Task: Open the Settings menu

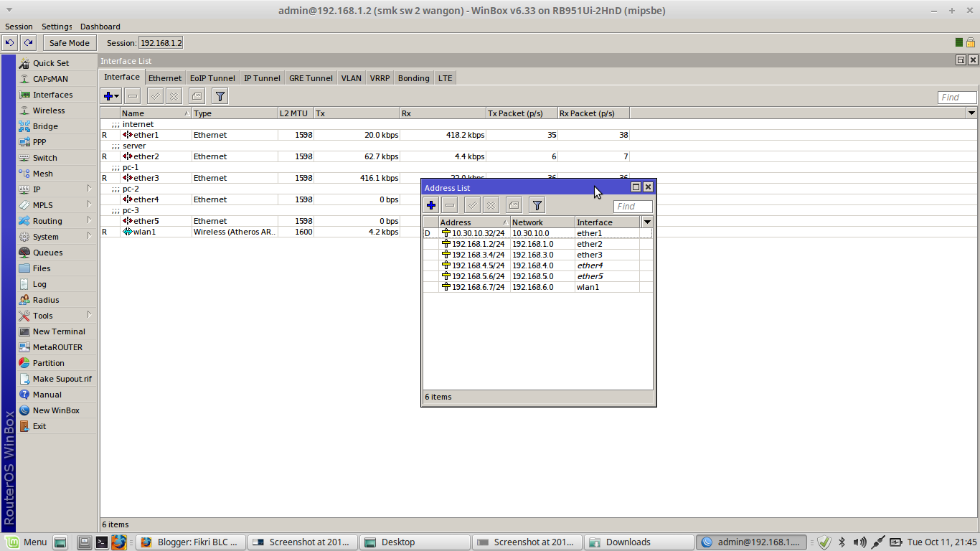Action: [57, 27]
